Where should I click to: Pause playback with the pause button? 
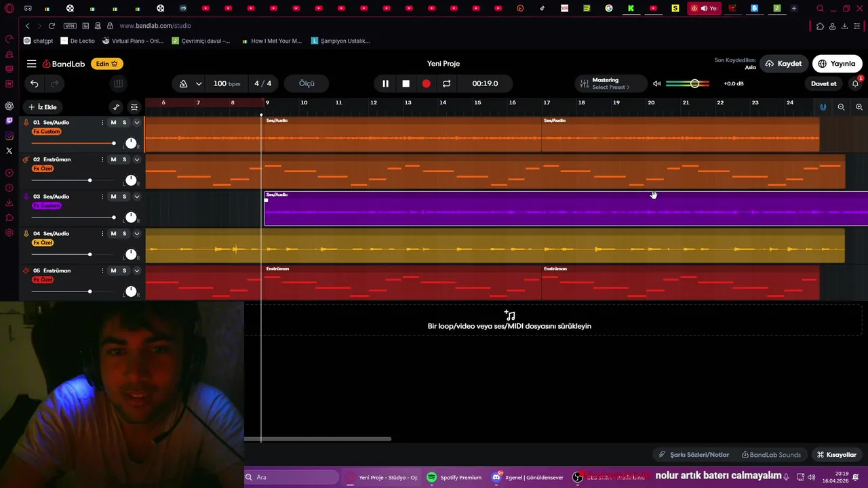coord(385,83)
